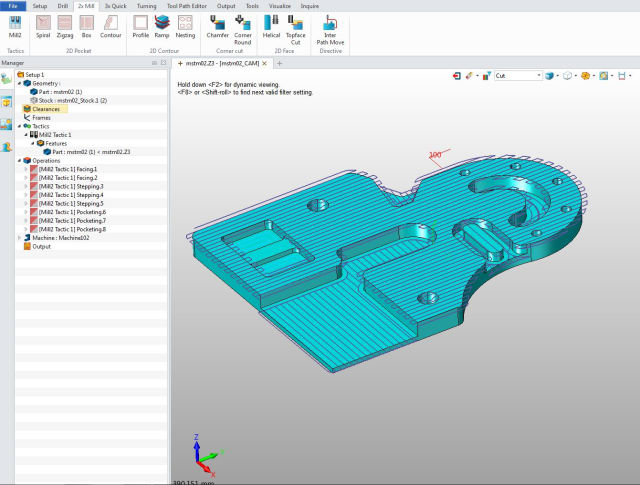
Task: Select the Helical face tool
Action: [271, 27]
